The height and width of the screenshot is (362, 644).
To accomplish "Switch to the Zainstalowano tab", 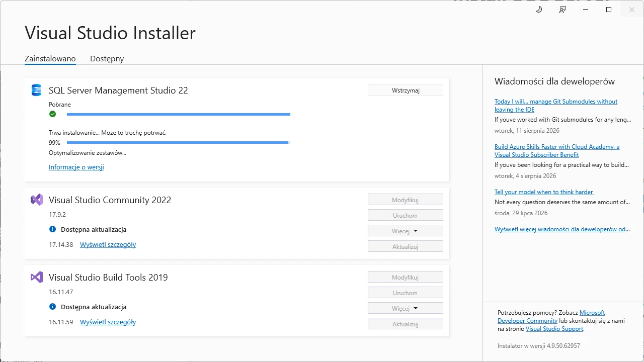I will pos(50,59).
